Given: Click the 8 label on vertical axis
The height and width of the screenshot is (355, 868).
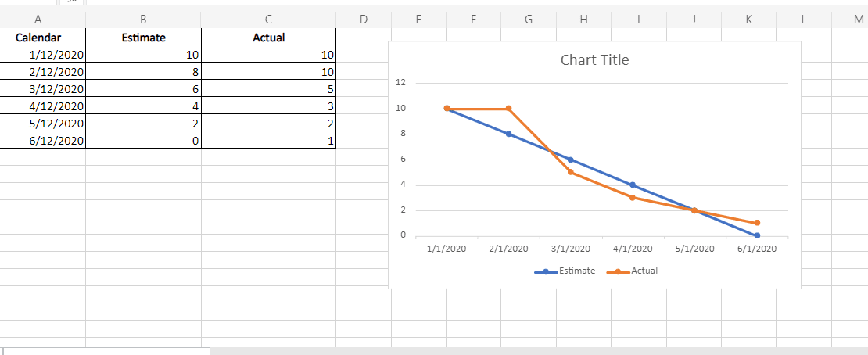Looking at the screenshot, I should 404,134.
